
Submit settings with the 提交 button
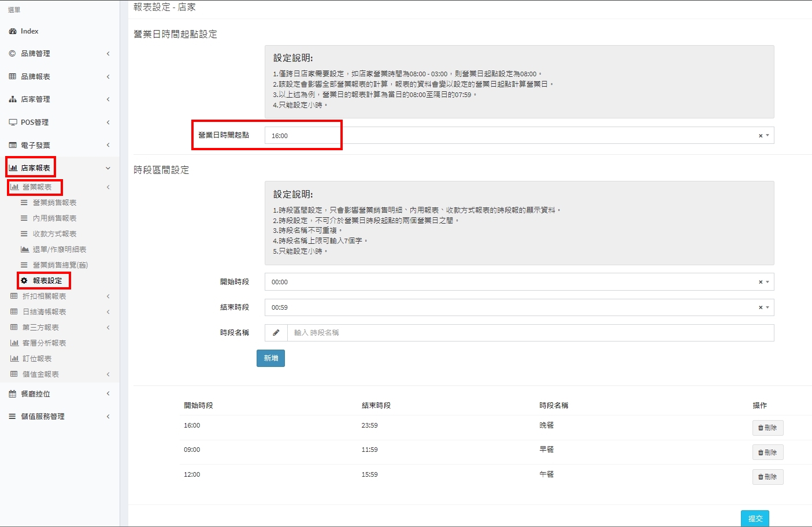point(755,518)
